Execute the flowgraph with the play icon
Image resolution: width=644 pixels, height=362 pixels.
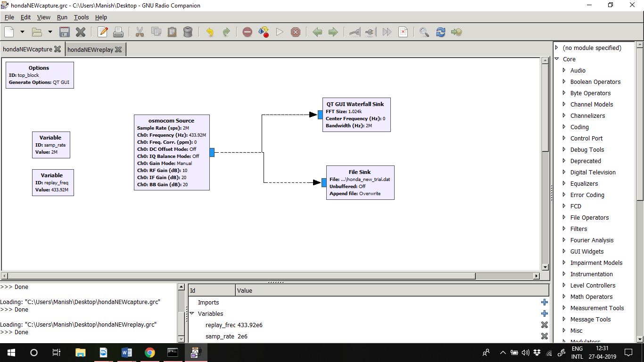pyautogui.click(x=279, y=32)
